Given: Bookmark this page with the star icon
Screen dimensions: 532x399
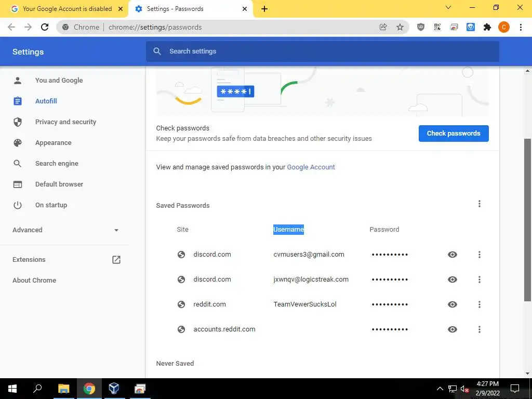Looking at the screenshot, I should point(400,27).
